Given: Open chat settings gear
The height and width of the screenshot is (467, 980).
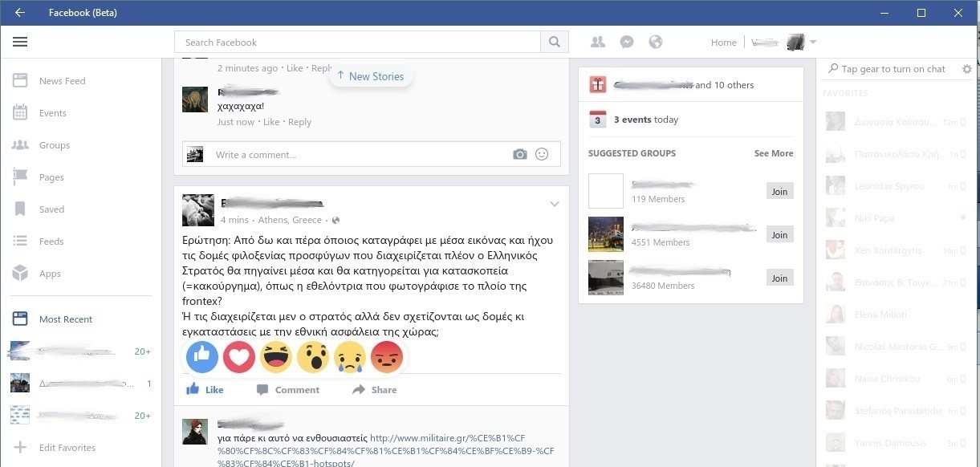Looking at the screenshot, I should 966,69.
